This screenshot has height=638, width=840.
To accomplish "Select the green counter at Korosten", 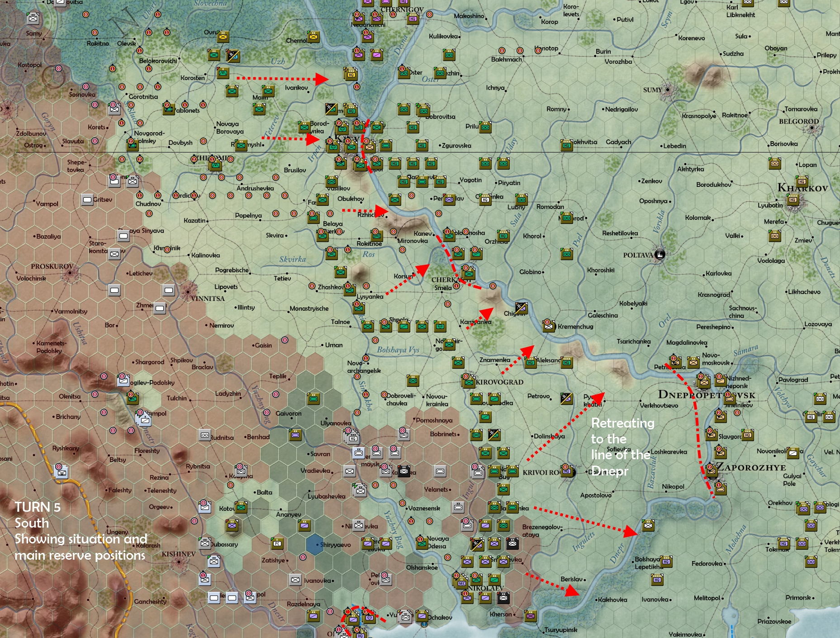I will (223, 72).
